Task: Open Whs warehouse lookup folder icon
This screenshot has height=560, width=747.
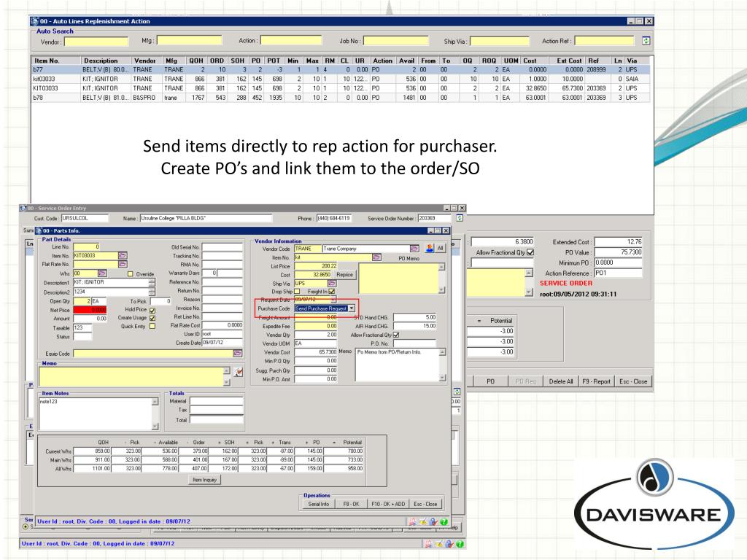Action: click(102, 273)
